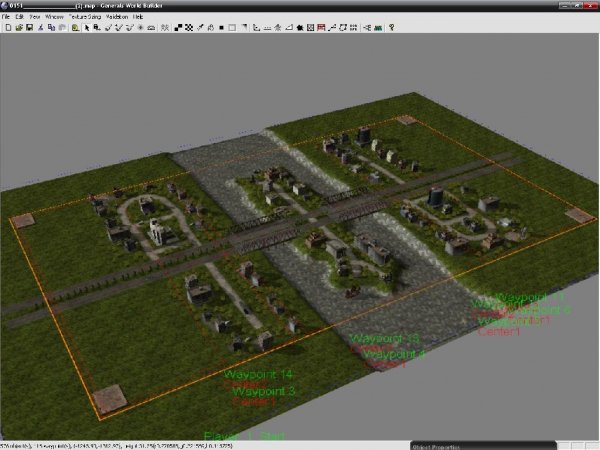Save the map with the floppy disk icon
The image size is (600, 450).
[30, 28]
